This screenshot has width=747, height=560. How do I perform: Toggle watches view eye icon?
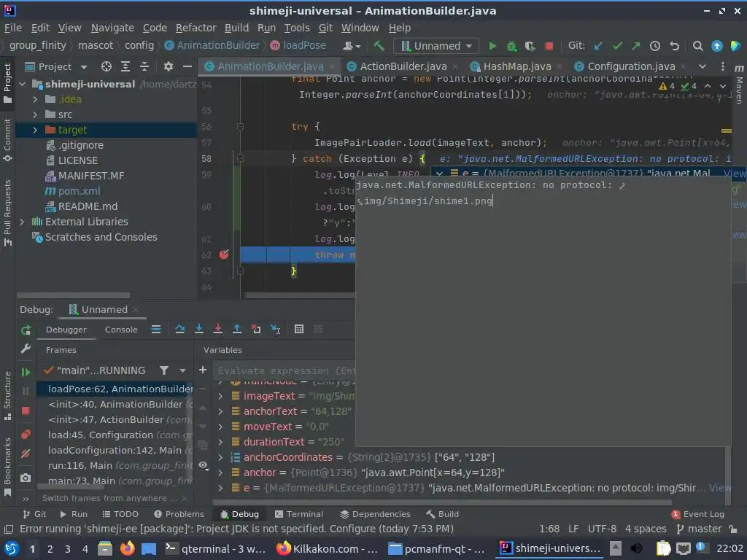tap(203, 465)
